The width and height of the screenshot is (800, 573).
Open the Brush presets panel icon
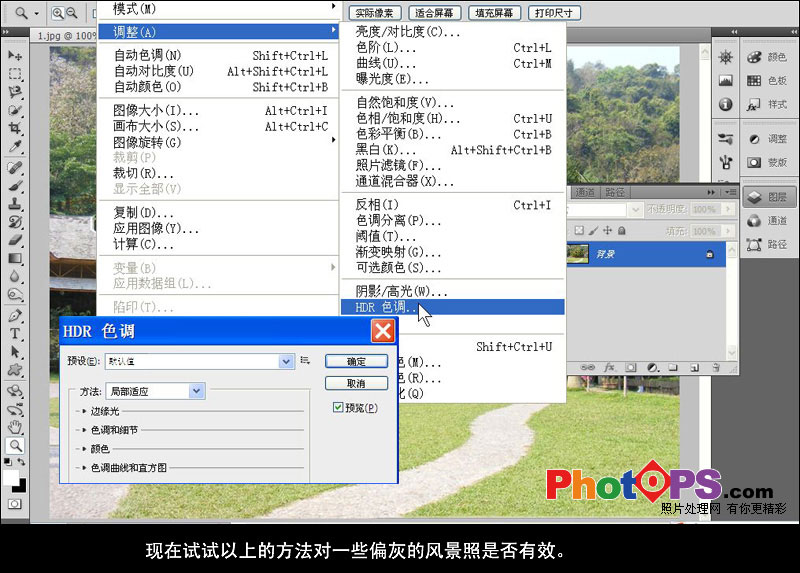point(726,138)
